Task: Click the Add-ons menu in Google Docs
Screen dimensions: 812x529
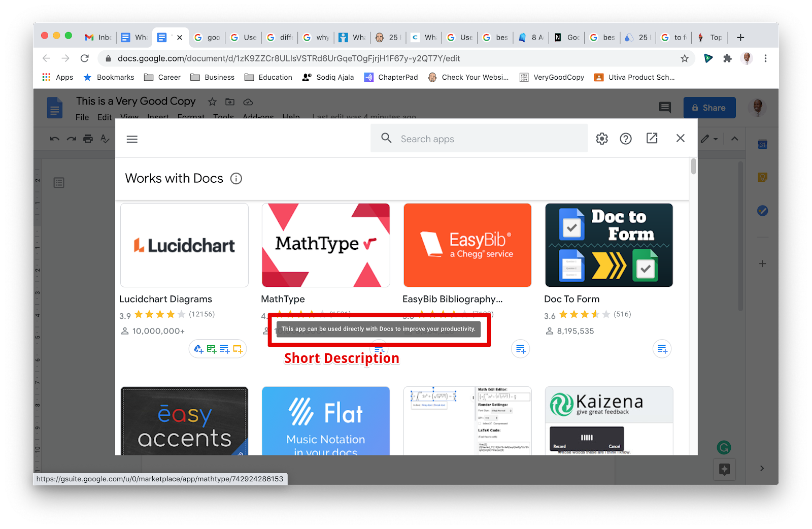Action: coord(258,117)
